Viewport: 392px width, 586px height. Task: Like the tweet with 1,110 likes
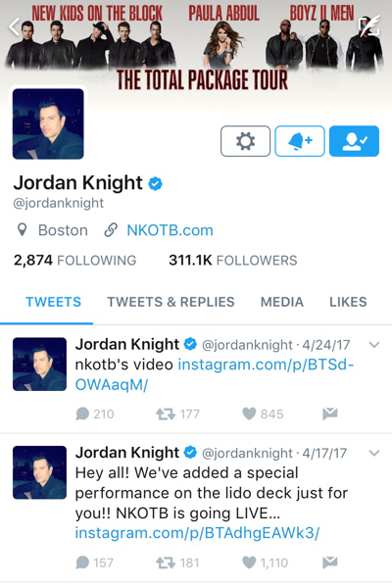click(x=249, y=562)
